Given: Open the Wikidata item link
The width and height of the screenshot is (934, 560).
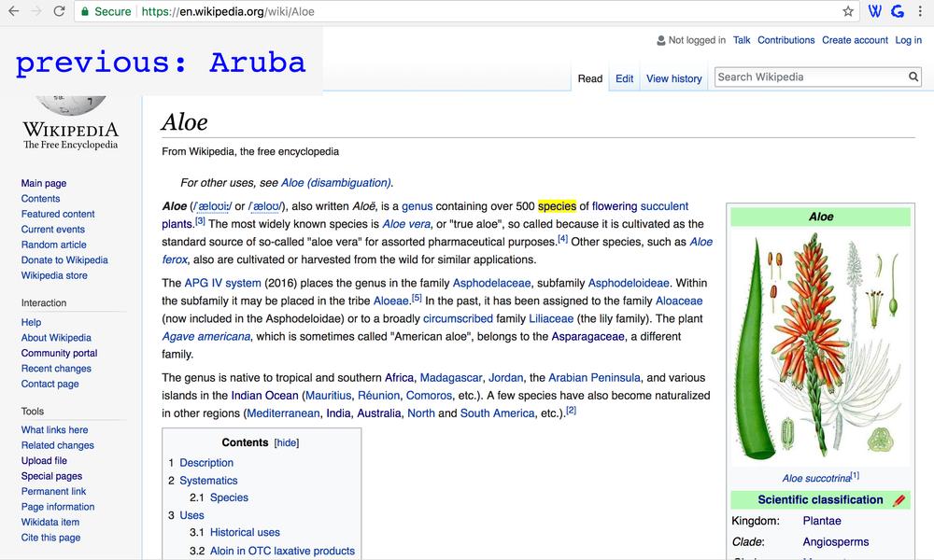Looking at the screenshot, I should (x=50, y=522).
